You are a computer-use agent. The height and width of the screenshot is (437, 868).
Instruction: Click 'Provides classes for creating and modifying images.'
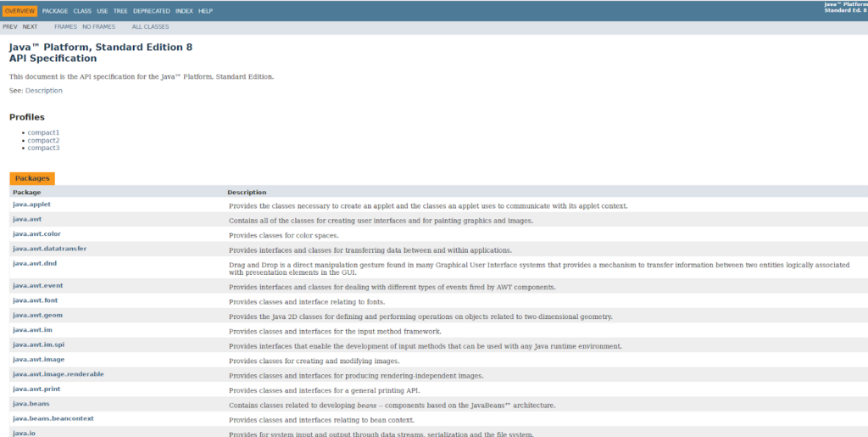click(x=314, y=361)
